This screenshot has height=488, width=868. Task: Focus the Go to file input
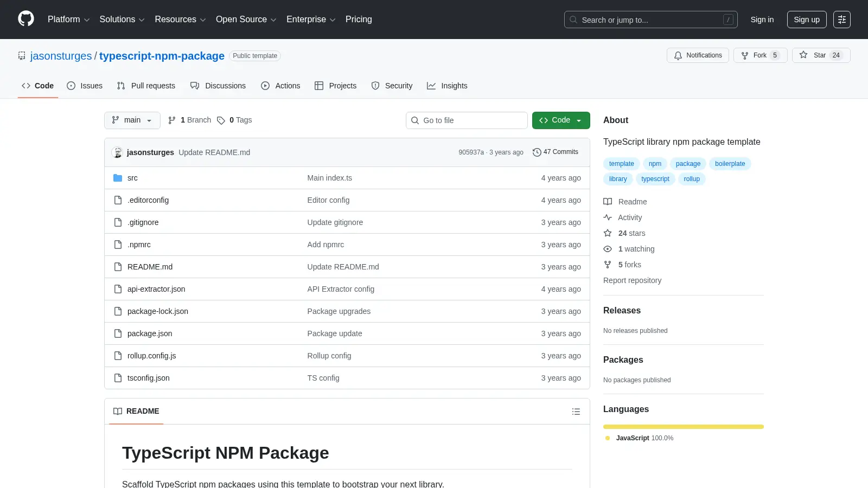pyautogui.click(x=467, y=120)
